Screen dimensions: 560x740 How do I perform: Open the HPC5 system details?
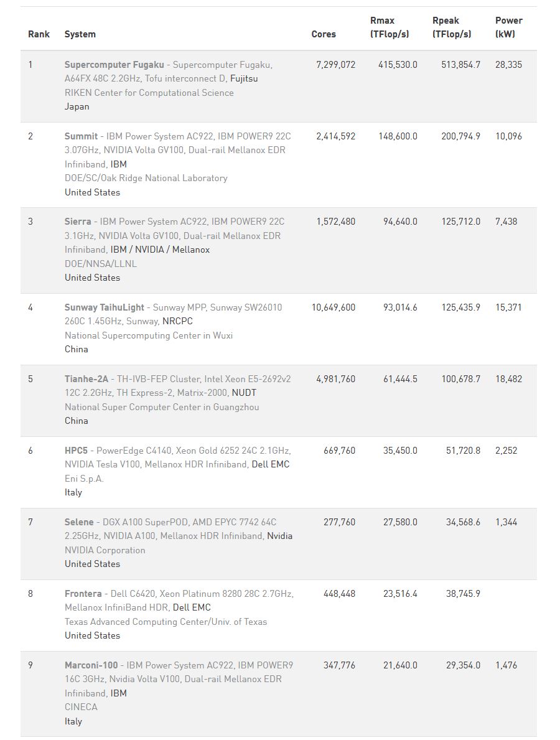pos(77,451)
